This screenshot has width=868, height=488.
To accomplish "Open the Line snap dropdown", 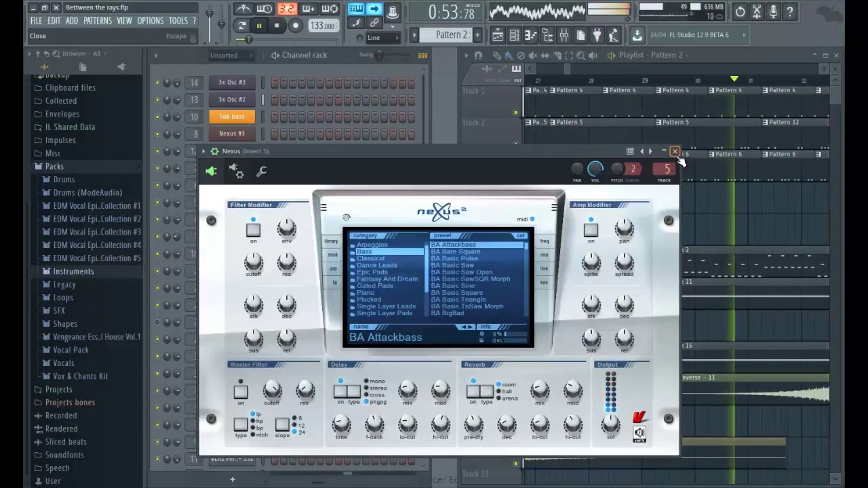I will [x=382, y=38].
